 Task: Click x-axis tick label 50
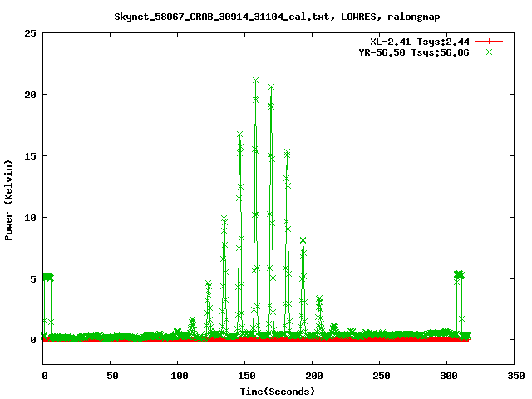(112, 376)
